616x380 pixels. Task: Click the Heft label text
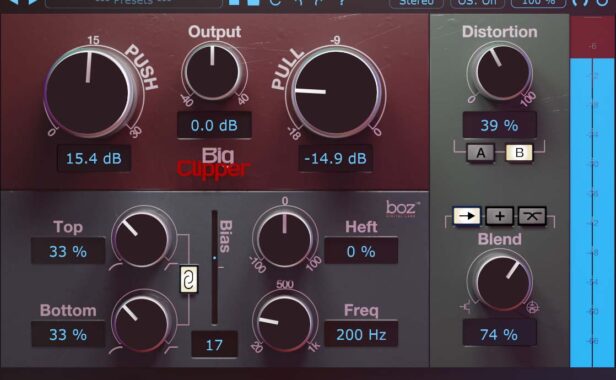(361, 227)
